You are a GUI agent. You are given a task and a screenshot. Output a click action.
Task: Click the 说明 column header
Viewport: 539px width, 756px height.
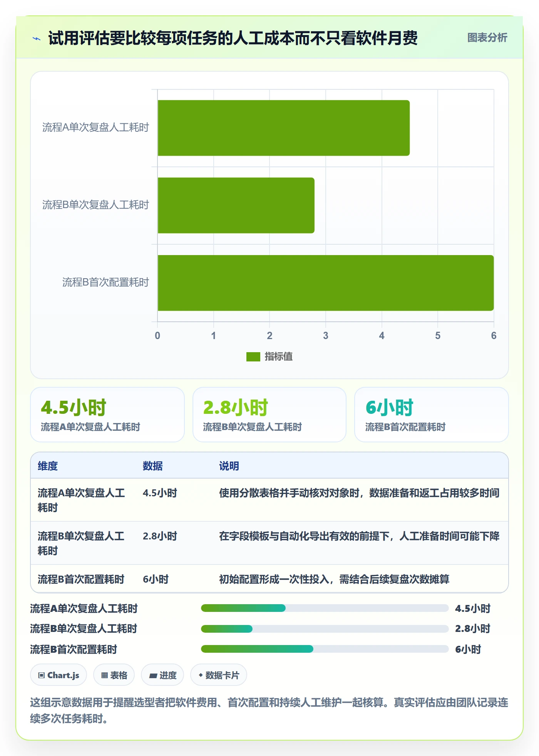coord(229,466)
